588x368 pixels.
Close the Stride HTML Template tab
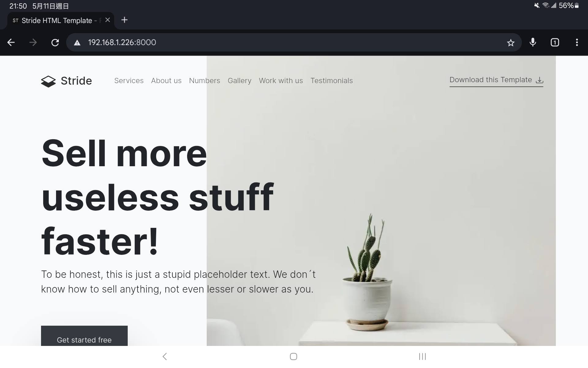coord(107,20)
